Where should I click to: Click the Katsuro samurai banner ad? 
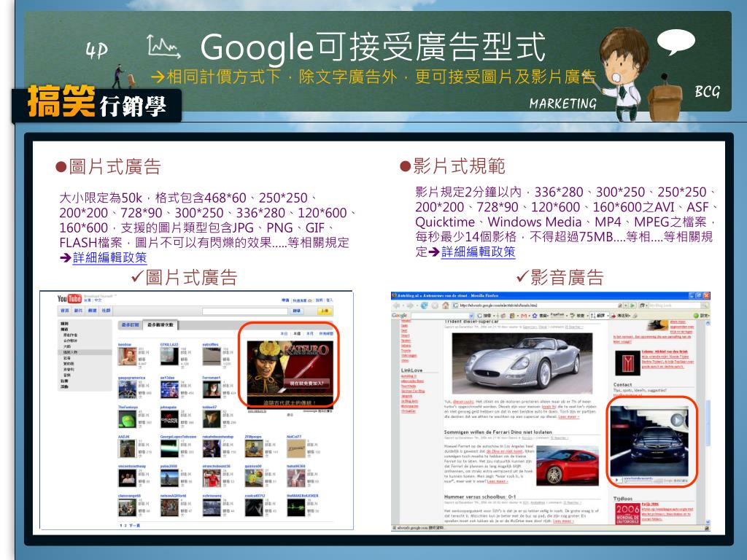point(290,373)
